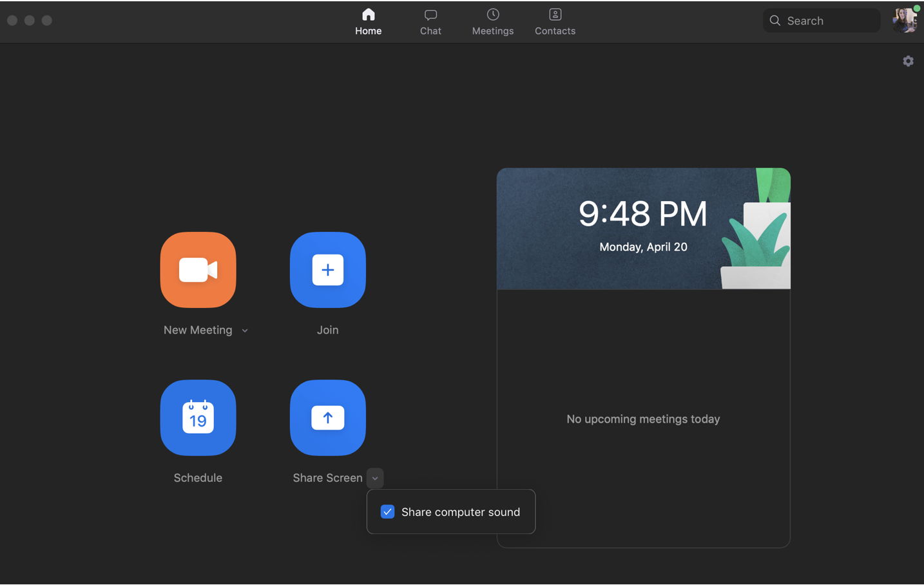
Task: Toggle the Share computer sound checkbox
Action: click(387, 512)
